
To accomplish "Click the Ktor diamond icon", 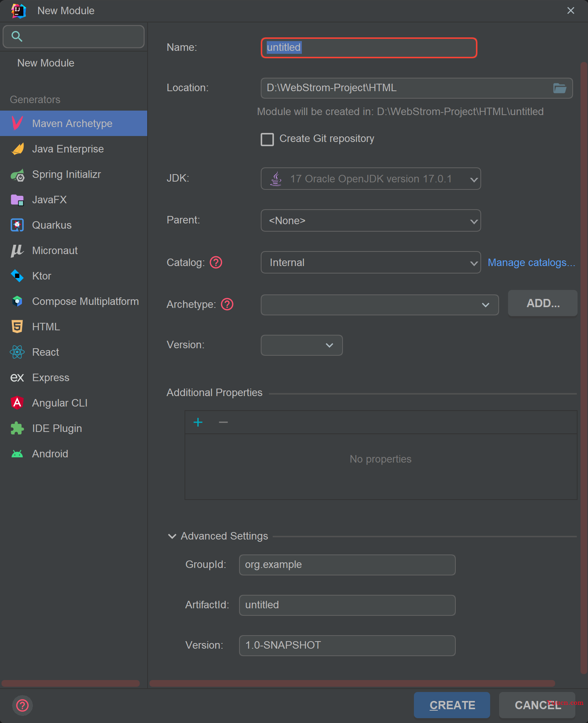I will [x=17, y=276].
